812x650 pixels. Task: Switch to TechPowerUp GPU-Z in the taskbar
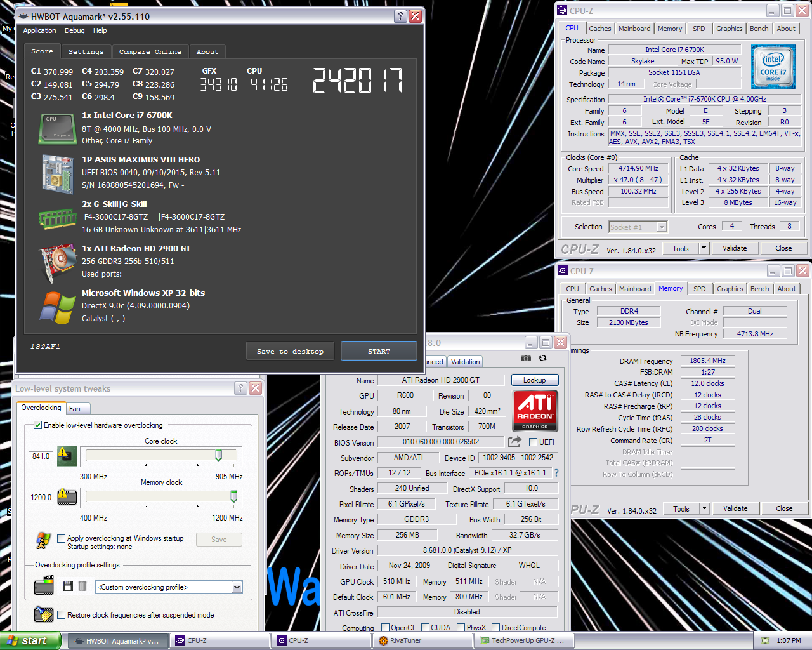pyautogui.click(x=524, y=640)
